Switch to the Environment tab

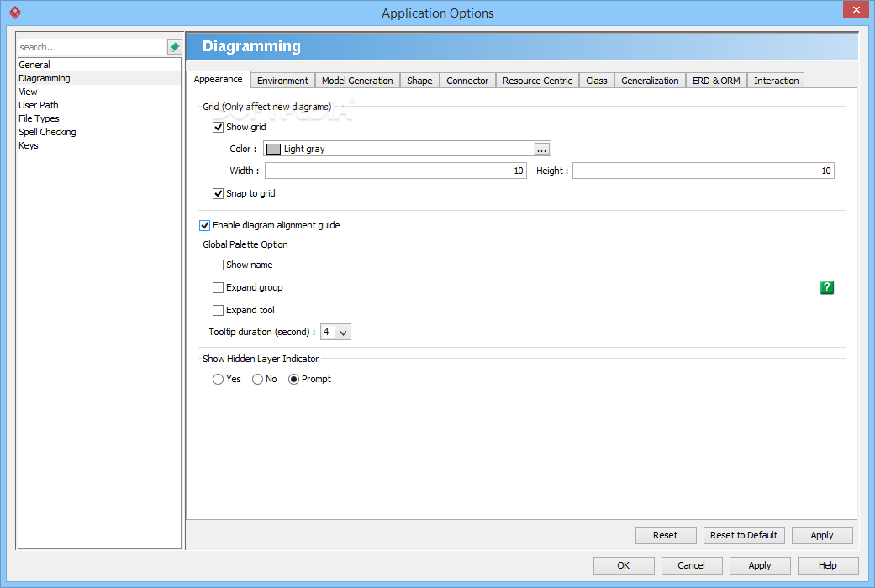(282, 81)
